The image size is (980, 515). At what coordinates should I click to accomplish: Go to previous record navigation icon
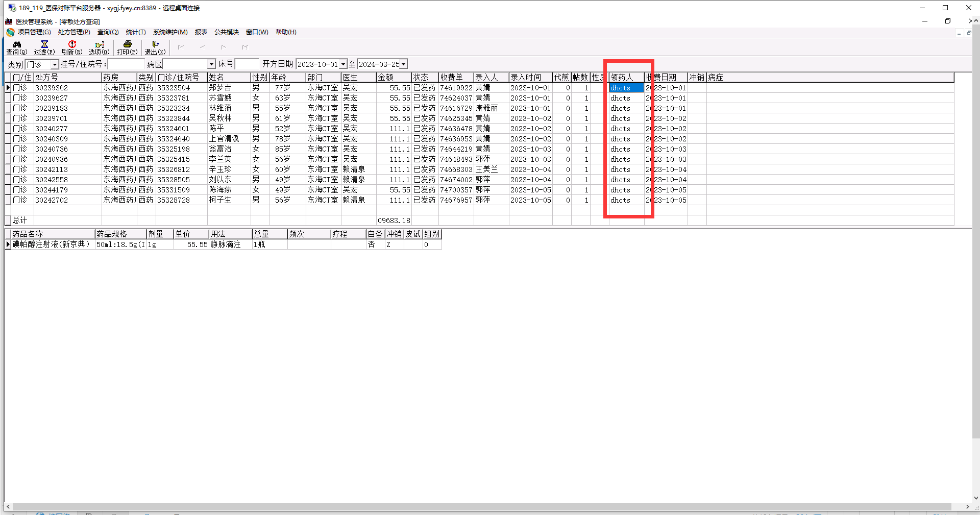click(202, 47)
